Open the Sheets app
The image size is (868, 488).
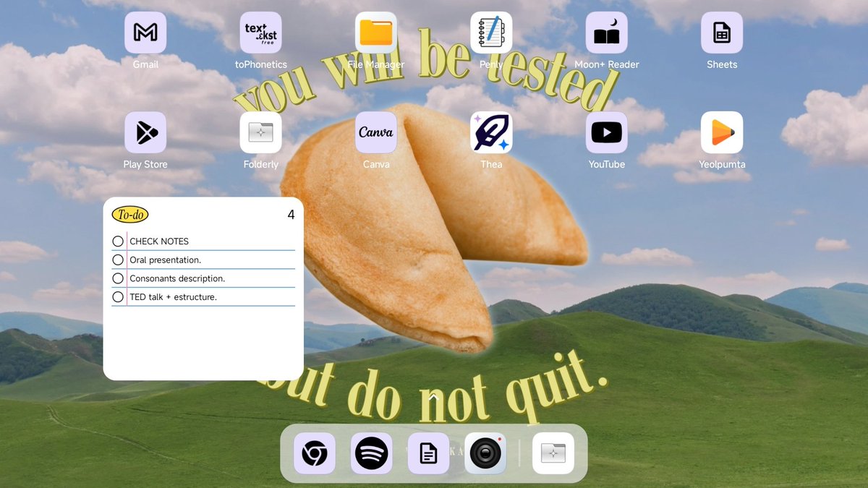722,33
